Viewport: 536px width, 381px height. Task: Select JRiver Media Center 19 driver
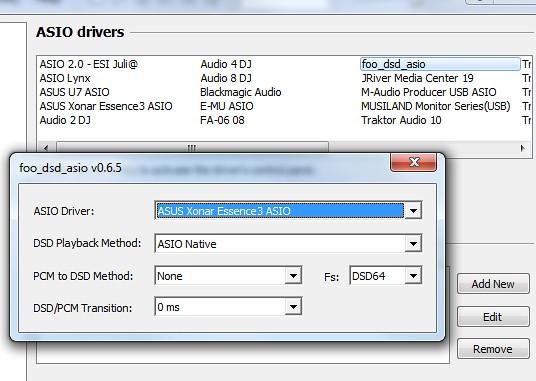point(417,78)
